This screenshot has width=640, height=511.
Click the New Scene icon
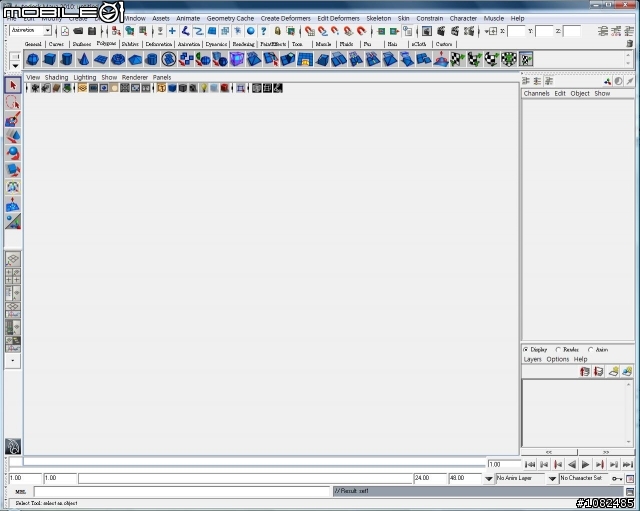coord(64,31)
